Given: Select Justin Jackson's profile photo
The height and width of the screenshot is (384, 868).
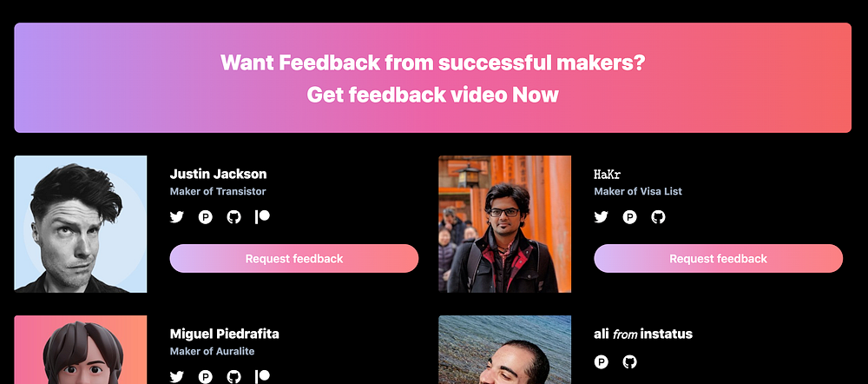Looking at the screenshot, I should point(81,224).
